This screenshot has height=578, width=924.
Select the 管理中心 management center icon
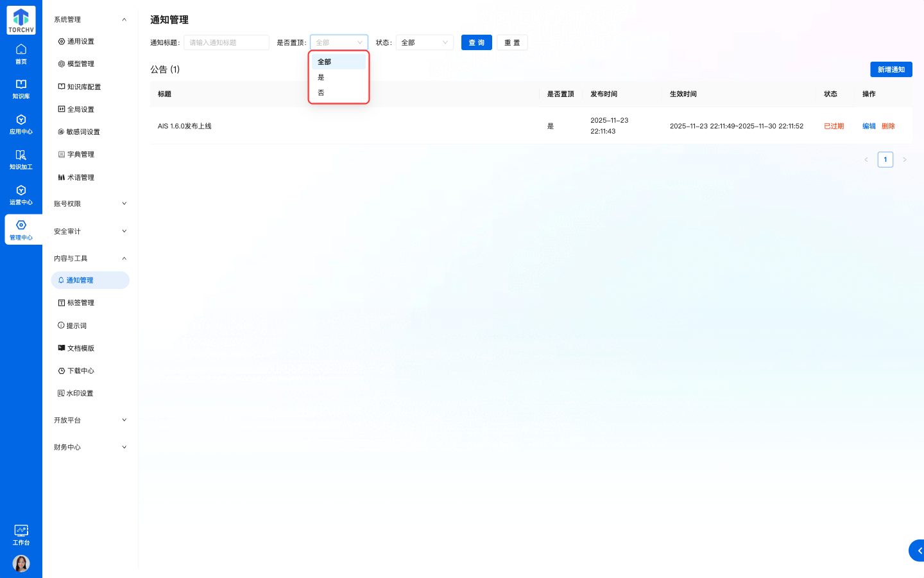click(21, 229)
